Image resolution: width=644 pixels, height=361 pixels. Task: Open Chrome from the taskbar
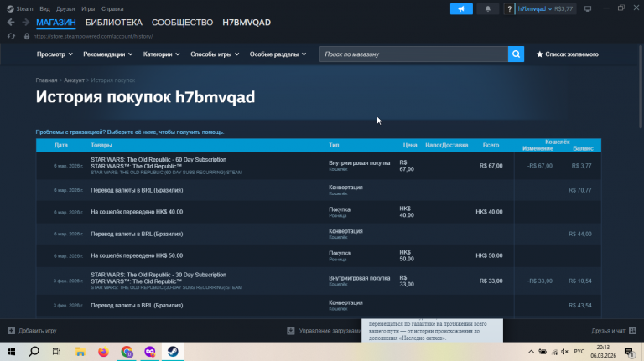click(127, 352)
